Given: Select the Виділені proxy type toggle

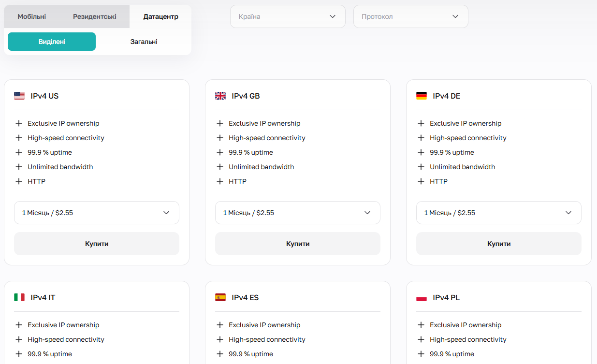Looking at the screenshot, I should coord(52,42).
